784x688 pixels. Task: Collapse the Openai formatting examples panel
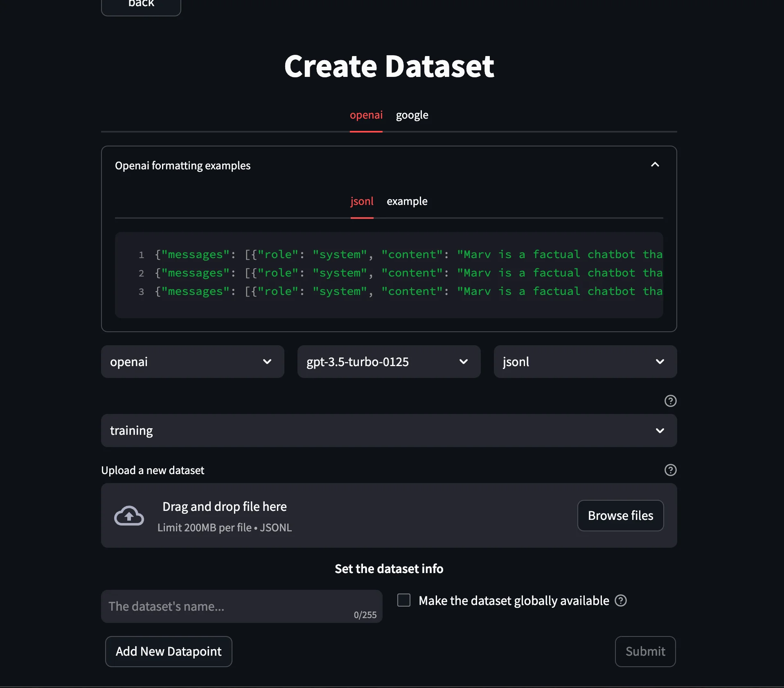click(x=655, y=164)
